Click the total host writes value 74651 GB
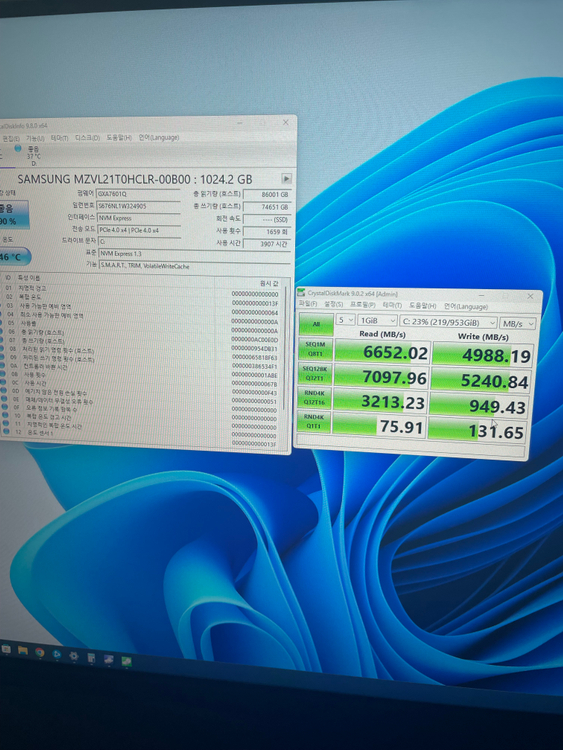 pyautogui.click(x=267, y=207)
